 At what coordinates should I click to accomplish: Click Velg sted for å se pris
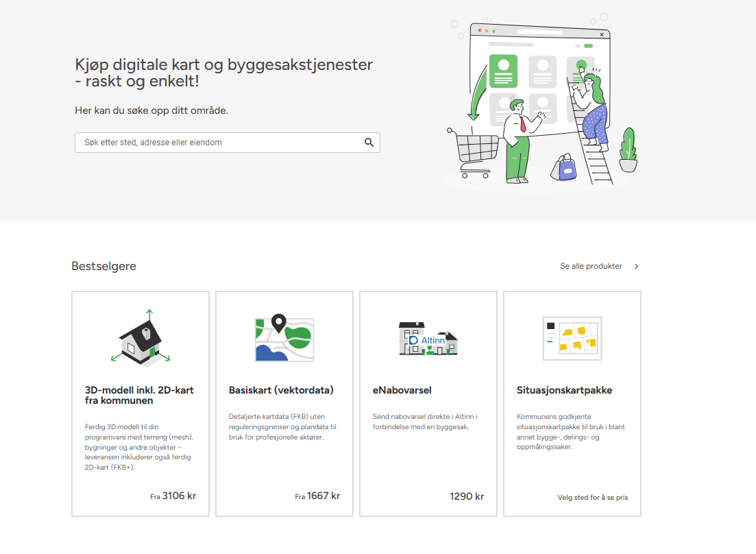coord(592,498)
